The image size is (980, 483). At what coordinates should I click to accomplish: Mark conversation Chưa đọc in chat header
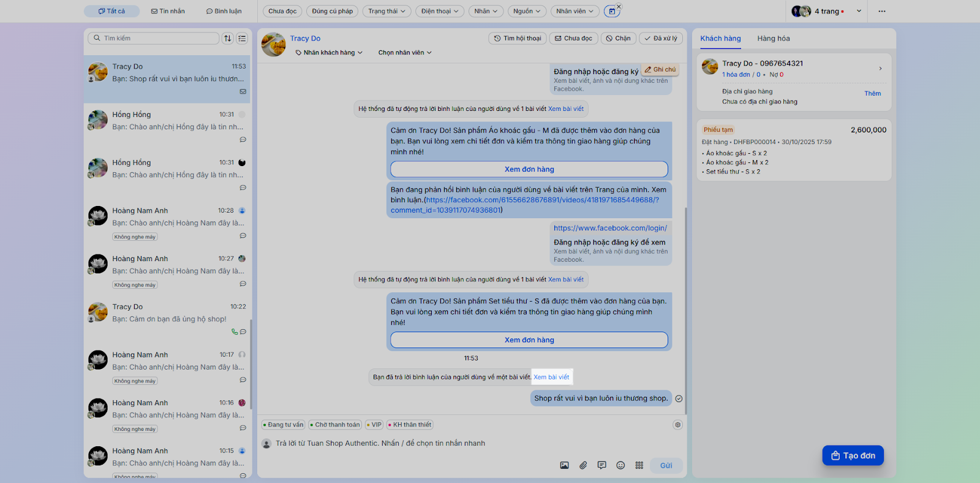click(574, 38)
